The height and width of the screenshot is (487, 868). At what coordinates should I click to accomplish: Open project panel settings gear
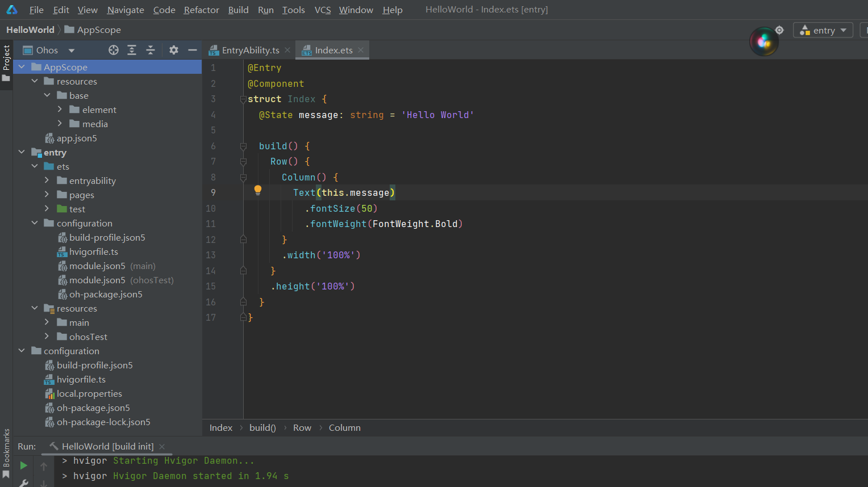point(174,50)
